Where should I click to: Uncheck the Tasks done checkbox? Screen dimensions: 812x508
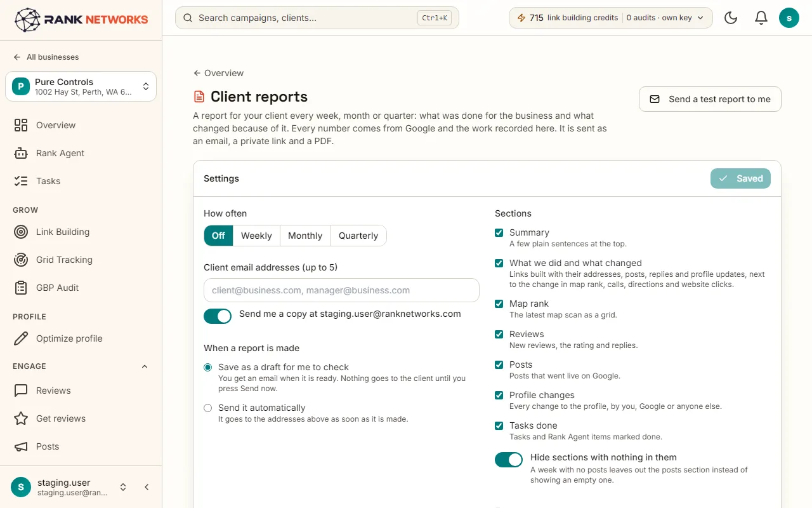coord(499,425)
